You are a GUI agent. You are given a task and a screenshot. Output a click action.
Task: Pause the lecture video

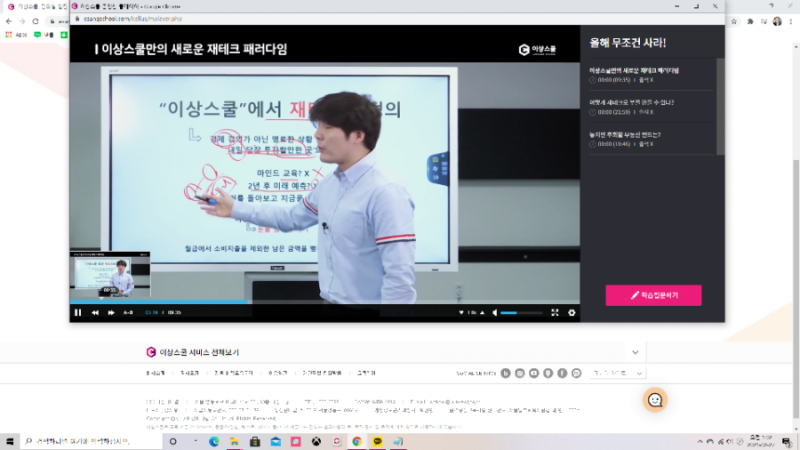78,313
